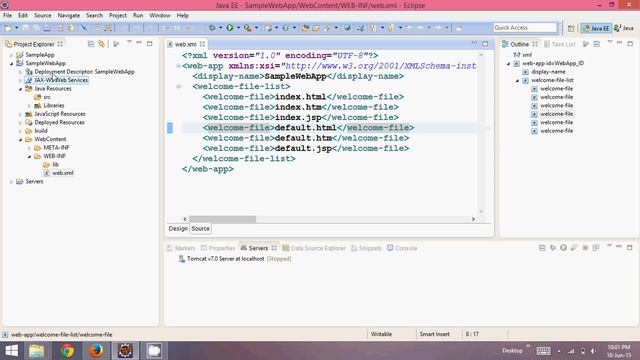The image size is (640, 360).
Task: Click Stop the server icon in Servers view
Action: (585, 248)
